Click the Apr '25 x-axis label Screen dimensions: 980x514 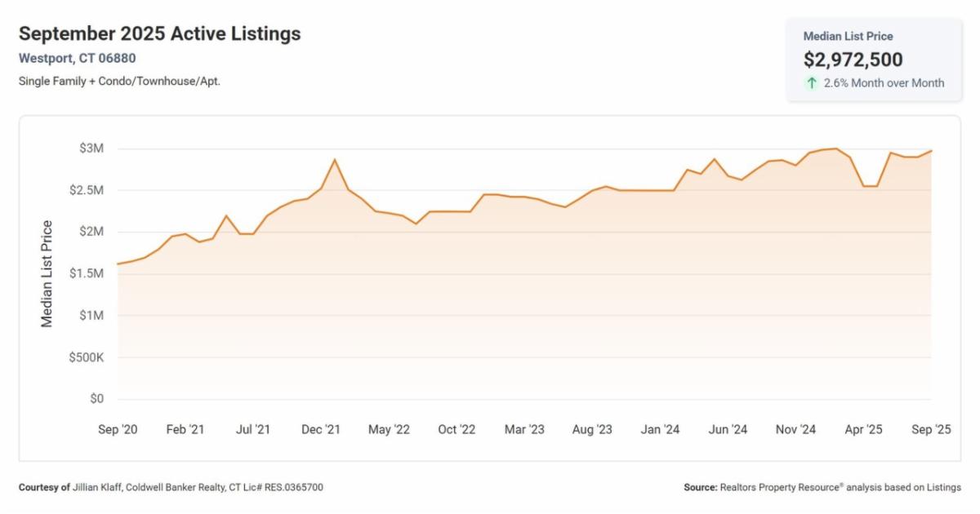(863, 429)
